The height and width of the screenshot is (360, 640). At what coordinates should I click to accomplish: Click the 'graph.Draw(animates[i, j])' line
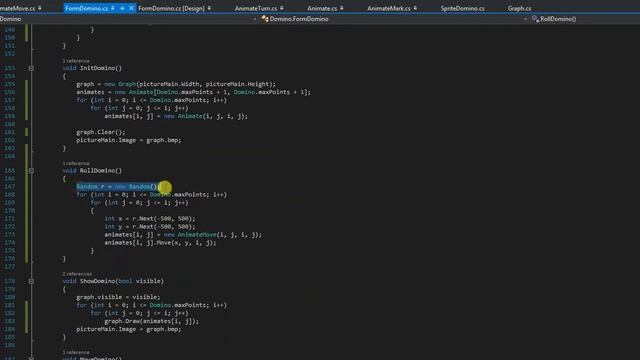pyautogui.click(x=151, y=321)
